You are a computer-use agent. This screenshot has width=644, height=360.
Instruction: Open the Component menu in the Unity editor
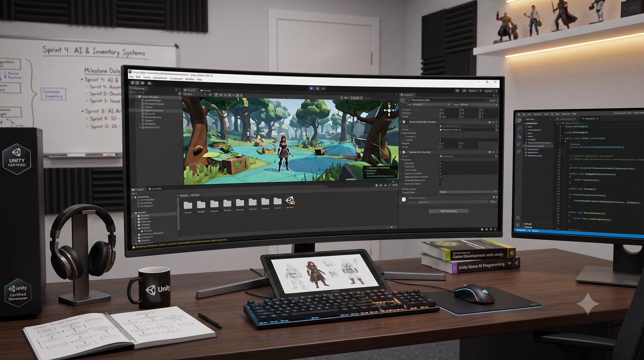pos(176,79)
